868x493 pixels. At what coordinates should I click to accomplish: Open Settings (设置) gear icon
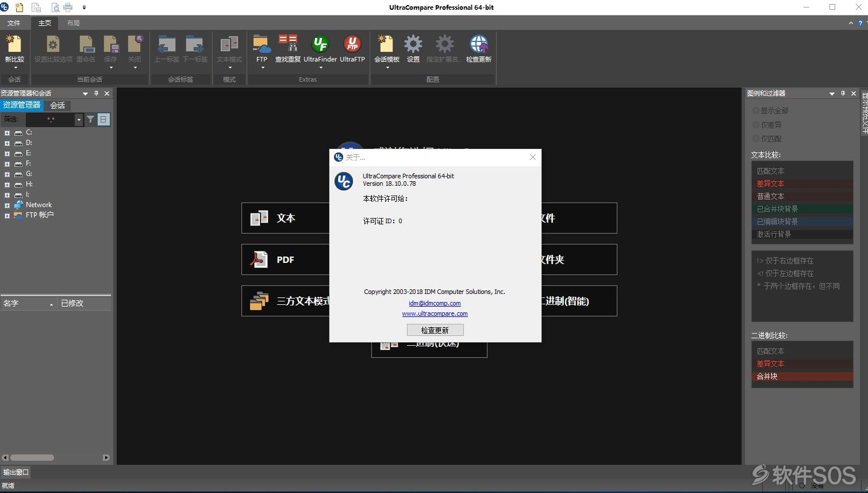coord(413,49)
